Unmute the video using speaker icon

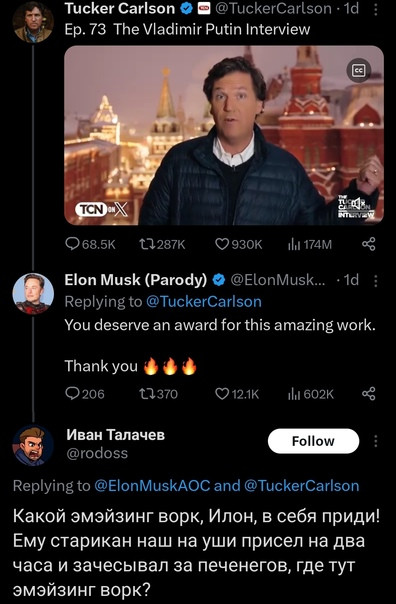tap(357, 202)
